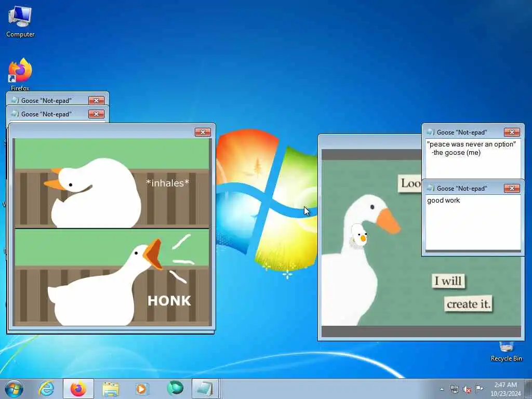The height and width of the screenshot is (399, 532).
Task: Click the 'I will' label in the goose image
Action: click(x=448, y=281)
